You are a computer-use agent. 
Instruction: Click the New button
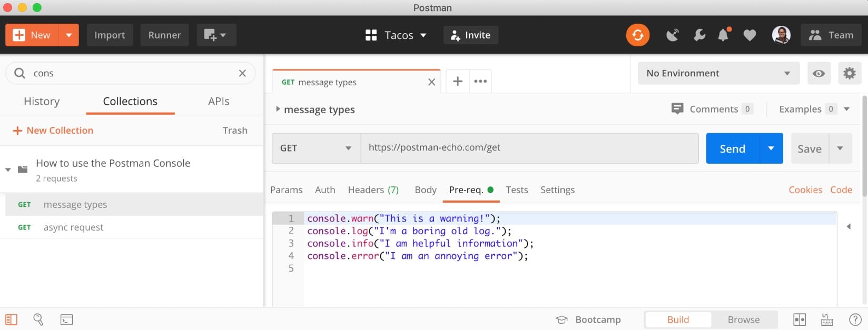click(x=33, y=35)
